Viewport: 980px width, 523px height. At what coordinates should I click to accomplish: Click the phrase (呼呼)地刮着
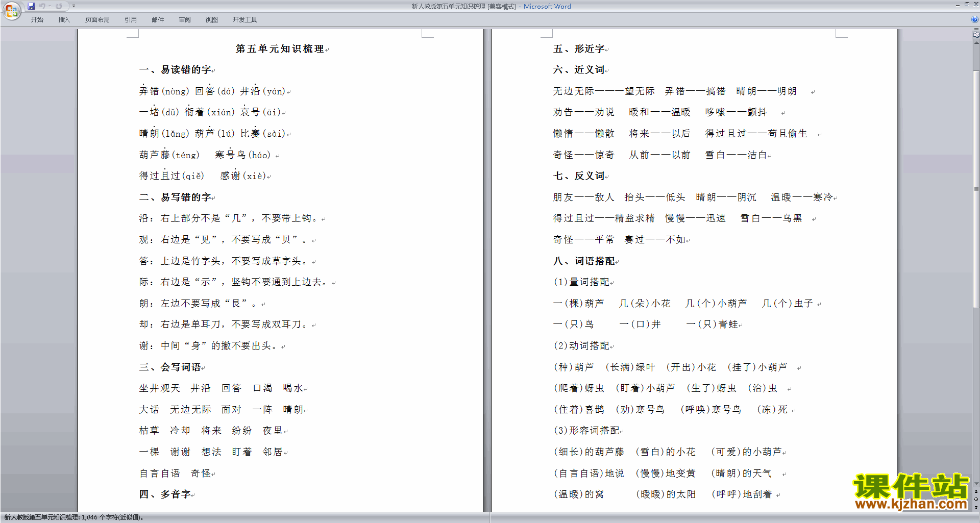point(742,494)
